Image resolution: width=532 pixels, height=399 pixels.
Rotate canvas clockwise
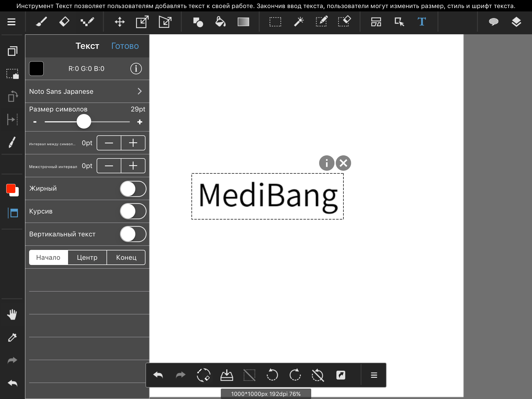tap(295, 375)
